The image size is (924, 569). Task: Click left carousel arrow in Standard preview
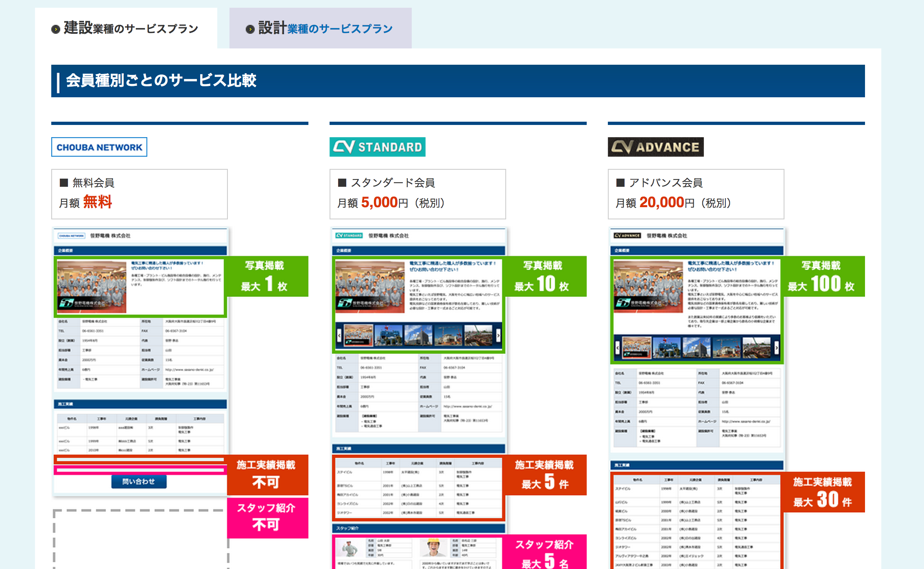339,335
